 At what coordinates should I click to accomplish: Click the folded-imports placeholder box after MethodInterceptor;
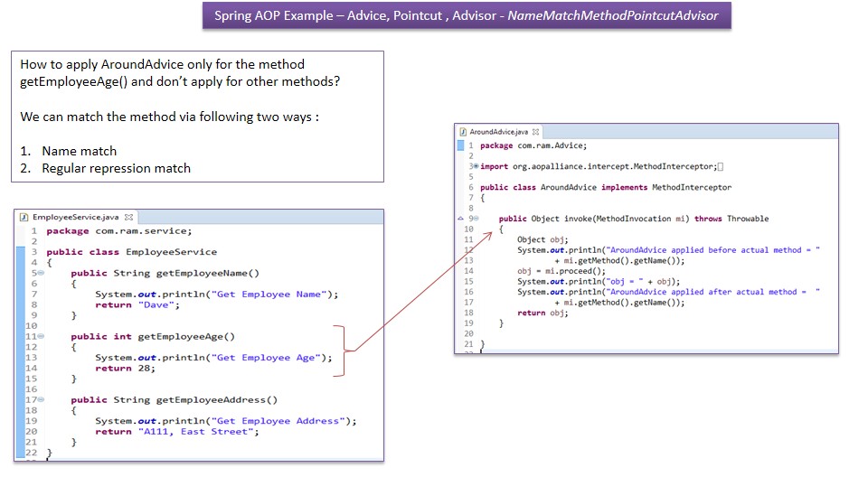coord(721,166)
